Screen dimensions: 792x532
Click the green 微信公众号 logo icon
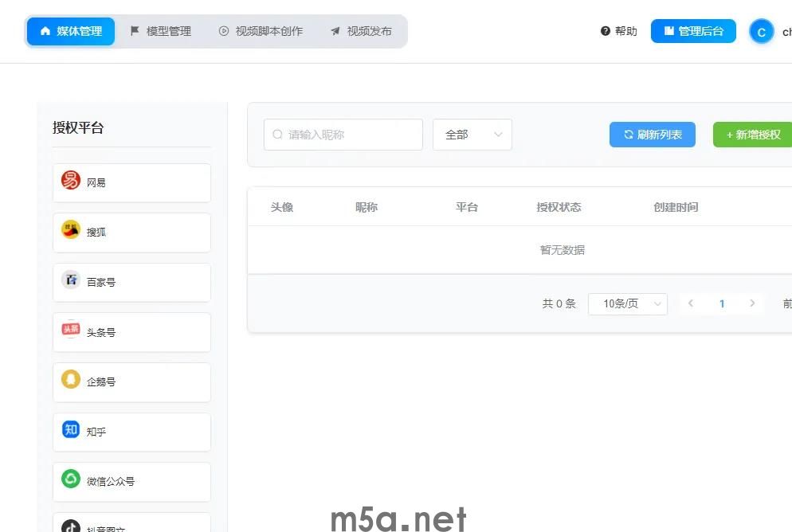[71, 479]
